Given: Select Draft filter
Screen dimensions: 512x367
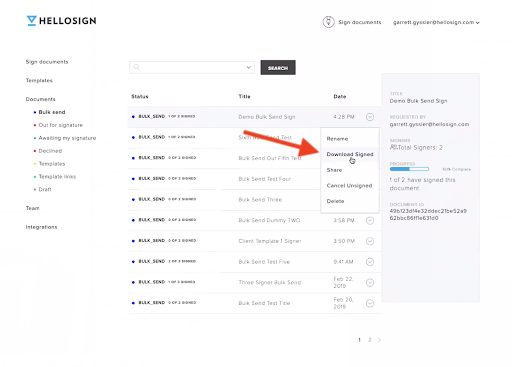Looking at the screenshot, I should 45,190.
